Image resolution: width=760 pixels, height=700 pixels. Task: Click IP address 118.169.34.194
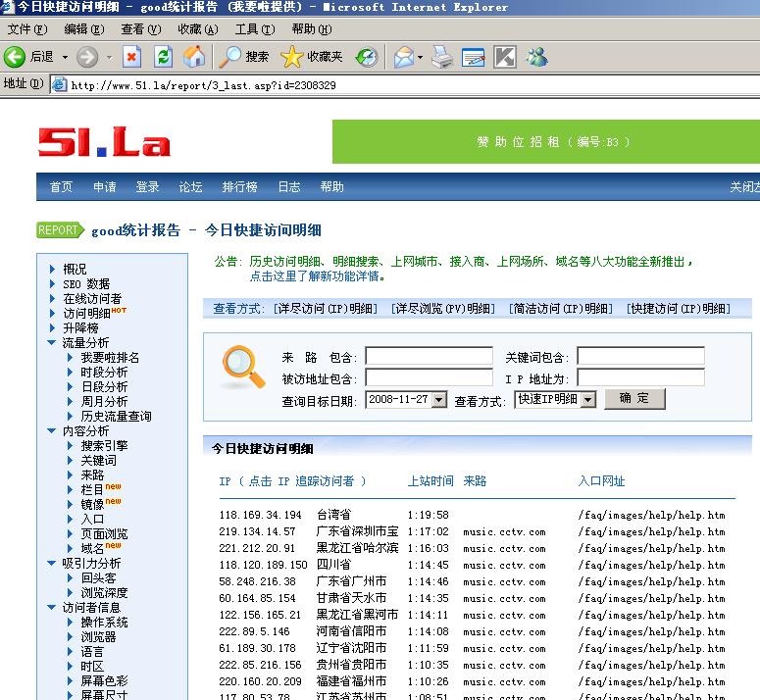(260, 515)
